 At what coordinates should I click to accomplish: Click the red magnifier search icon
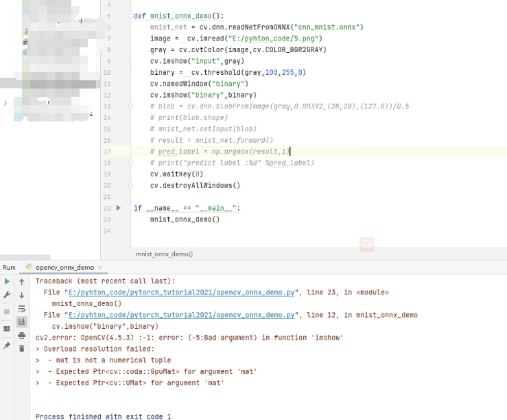[x=366, y=244]
